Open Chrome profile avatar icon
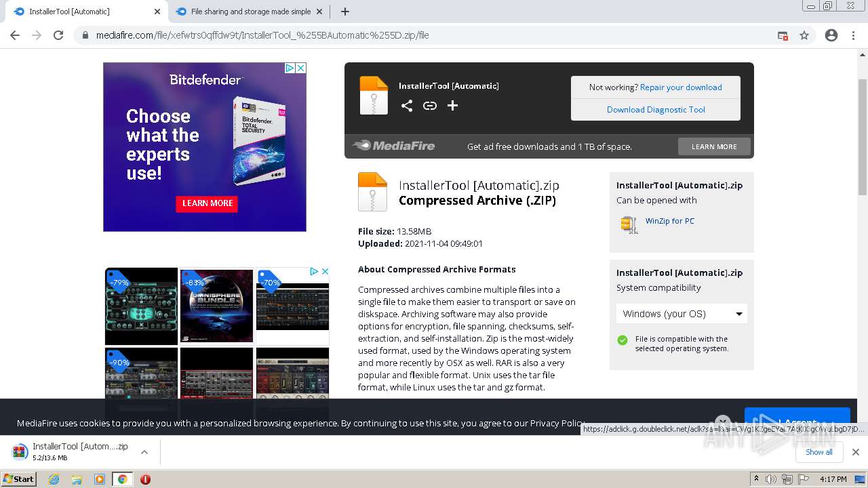 831,35
